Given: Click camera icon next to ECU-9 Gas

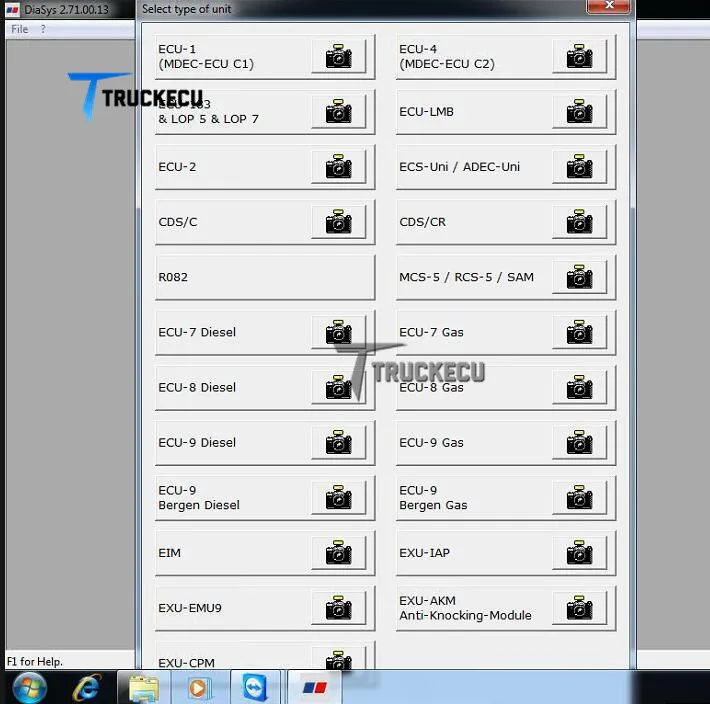Looking at the screenshot, I should coord(579,443).
